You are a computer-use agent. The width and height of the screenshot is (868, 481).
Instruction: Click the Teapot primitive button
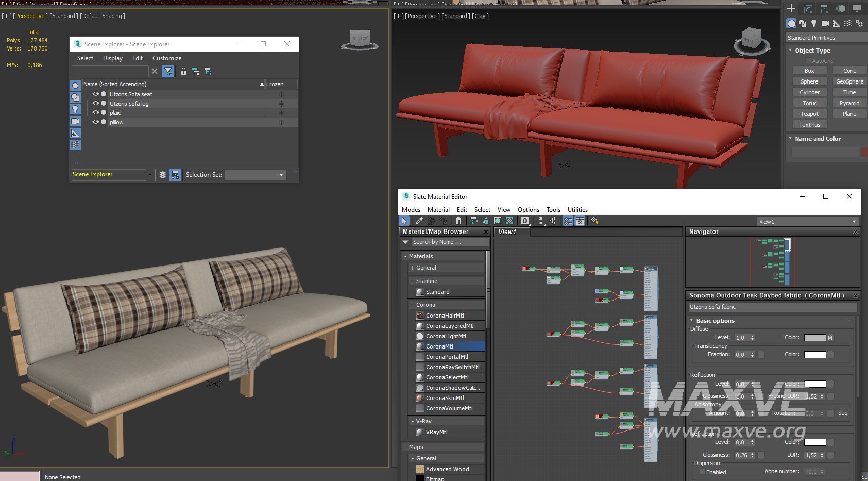tap(809, 114)
